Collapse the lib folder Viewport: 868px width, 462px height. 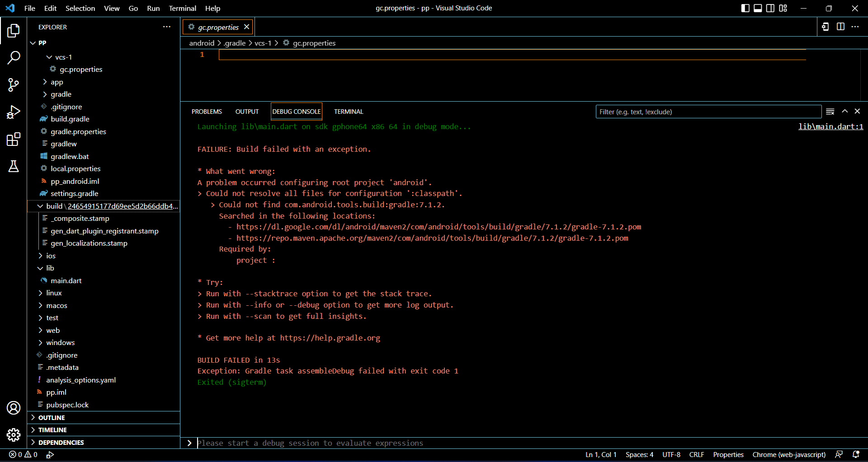pyautogui.click(x=104, y=268)
